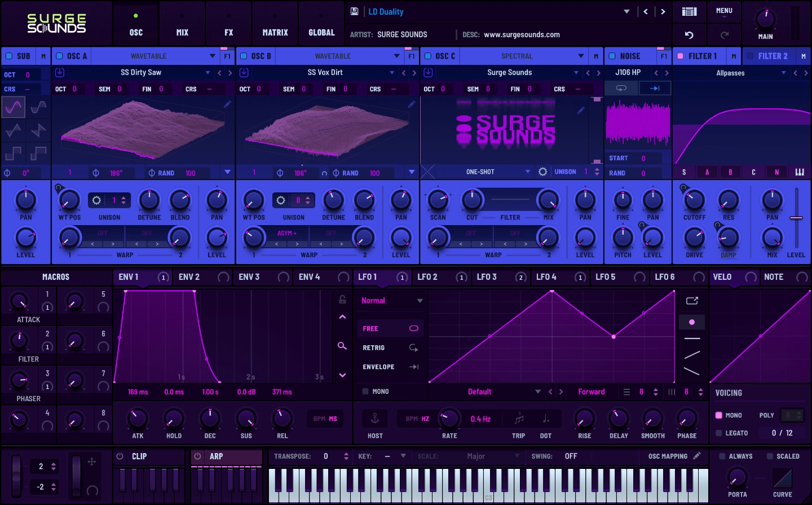Toggle voicing MONO checkbox
Viewport: 812px width, 505px height.
pyautogui.click(x=719, y=415)
